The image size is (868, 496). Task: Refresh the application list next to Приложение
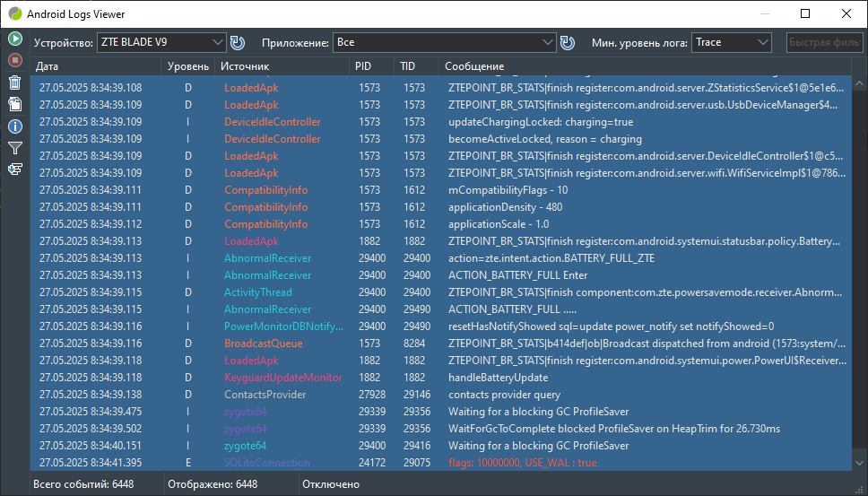567,42
